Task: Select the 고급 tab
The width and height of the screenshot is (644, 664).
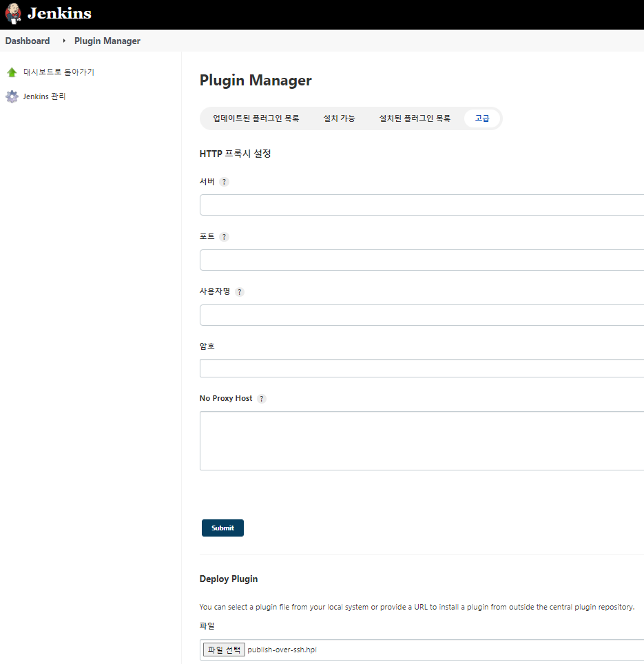Action: tap(482, 118)
